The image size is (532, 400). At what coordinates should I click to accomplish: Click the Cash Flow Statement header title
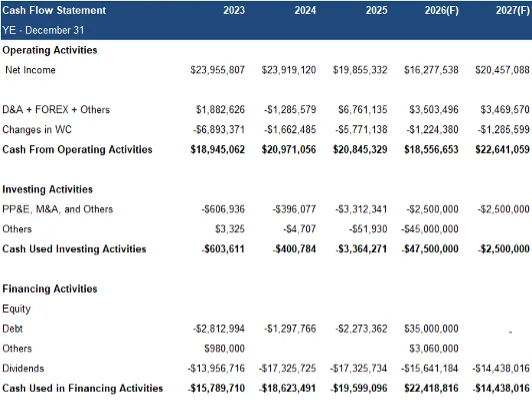coord(54,10)
